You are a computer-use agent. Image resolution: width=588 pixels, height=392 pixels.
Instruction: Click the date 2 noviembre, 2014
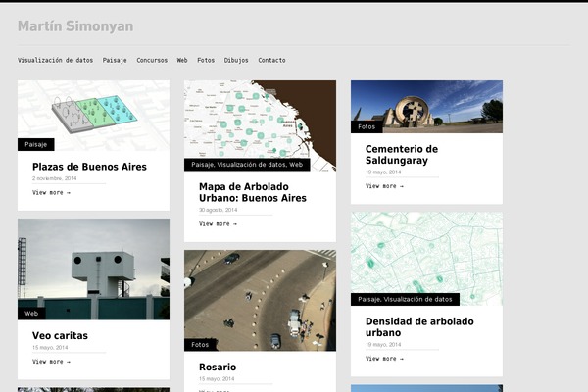point(54,178)
